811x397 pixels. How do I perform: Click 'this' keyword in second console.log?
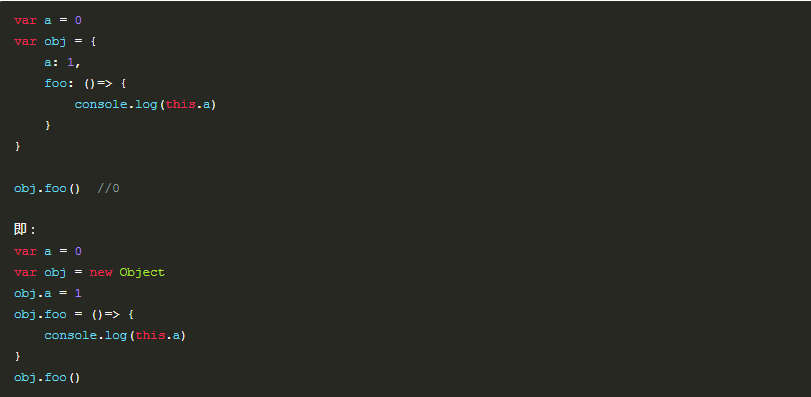pyautogui.click(x=151, y=335)
